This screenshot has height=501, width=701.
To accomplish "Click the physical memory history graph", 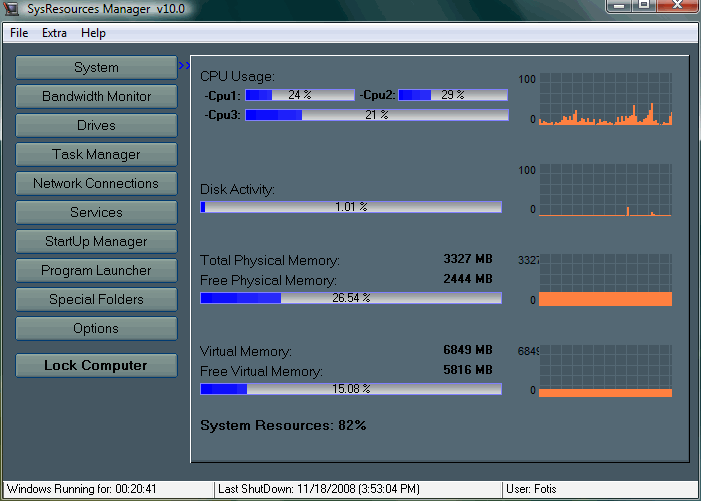I will pos(605,280).
